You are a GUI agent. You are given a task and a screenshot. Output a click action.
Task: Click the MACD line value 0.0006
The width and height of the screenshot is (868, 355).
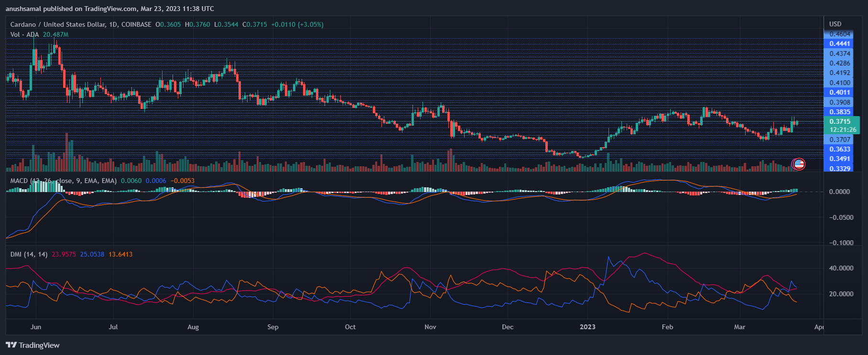pos(156,181)
